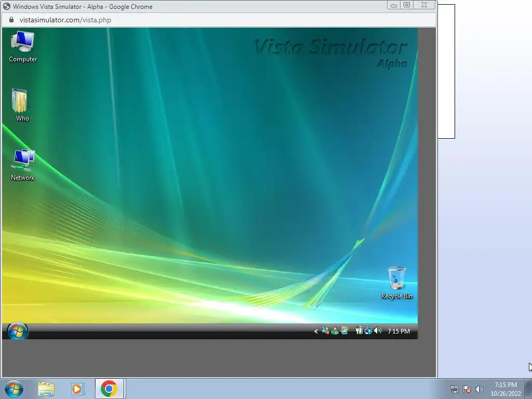532x399 pixels.
Task: Expand hidden tray icons with the left chevron
Action: click(x=316, y=331)
